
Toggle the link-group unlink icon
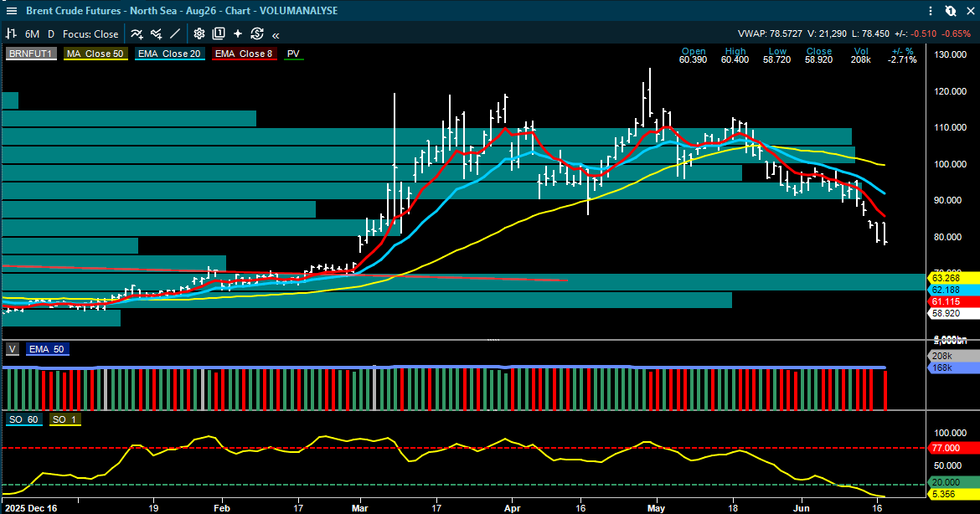(950, 11)
